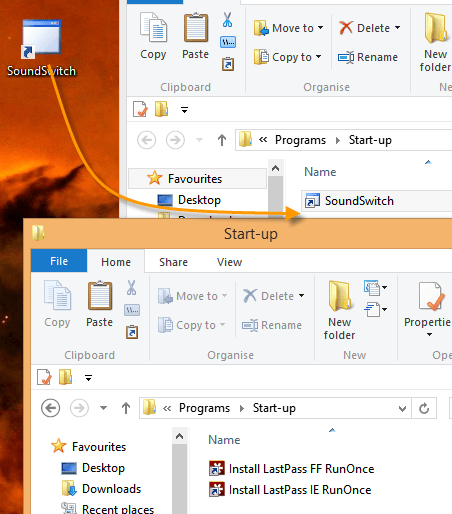This screenshot has width=452, height=514.
Task: Click the Back arrow in front window navigation
Action: (50, 408)
